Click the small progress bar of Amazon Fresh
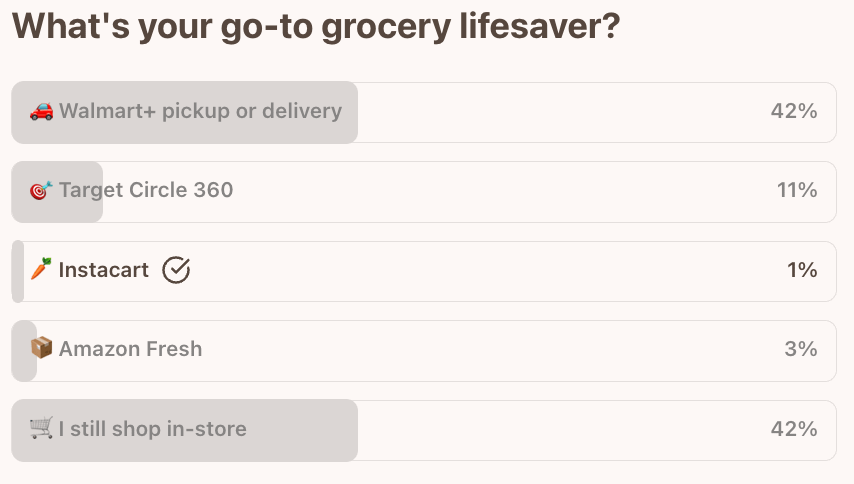Image resolution: width=854 pixels, height=484 pixels. 24,351
